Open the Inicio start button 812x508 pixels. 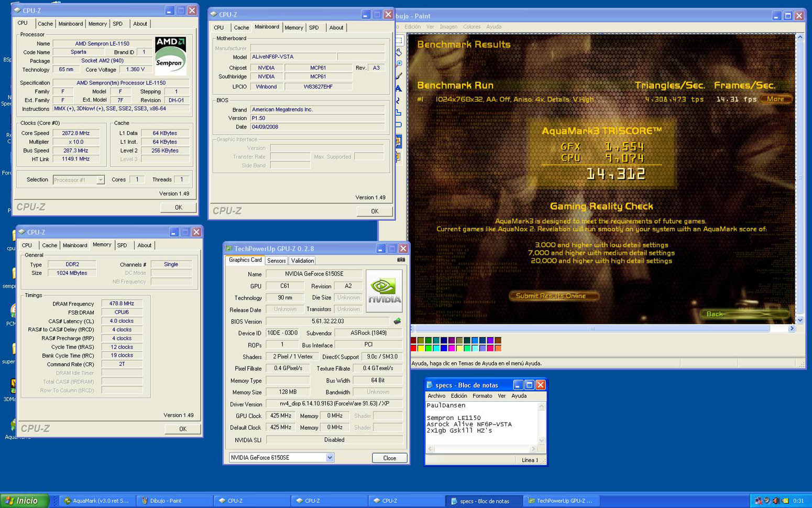point(25,501)
